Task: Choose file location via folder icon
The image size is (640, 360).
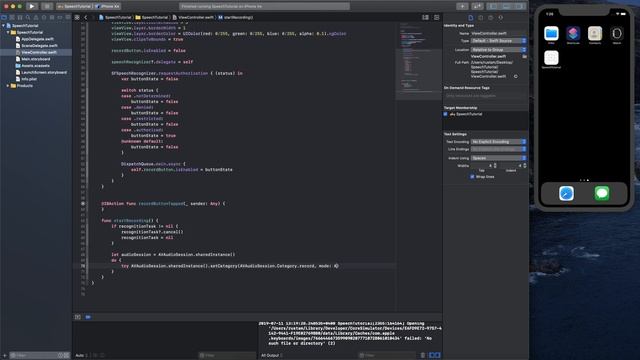Action: point(524,56)
